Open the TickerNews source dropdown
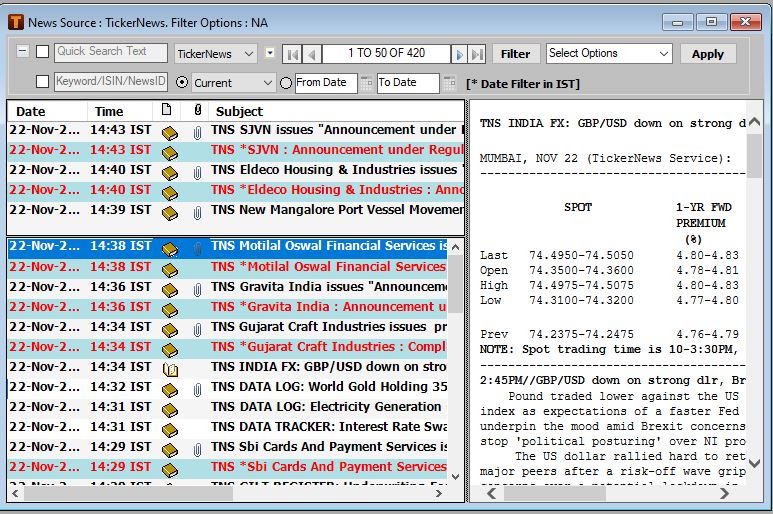 coord(215,54)
